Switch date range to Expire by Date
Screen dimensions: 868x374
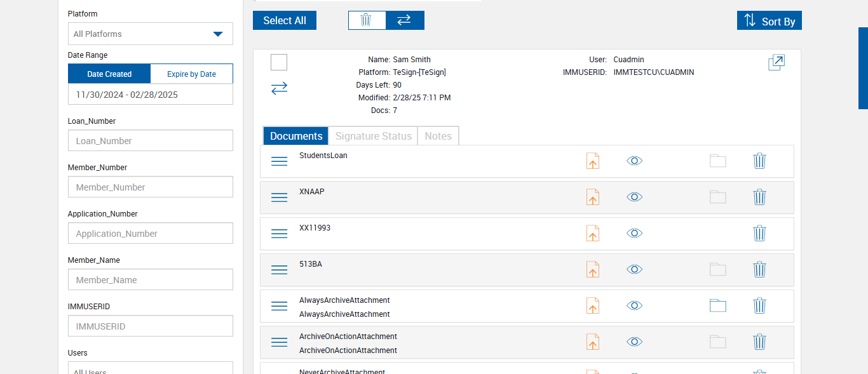(191, 74)
